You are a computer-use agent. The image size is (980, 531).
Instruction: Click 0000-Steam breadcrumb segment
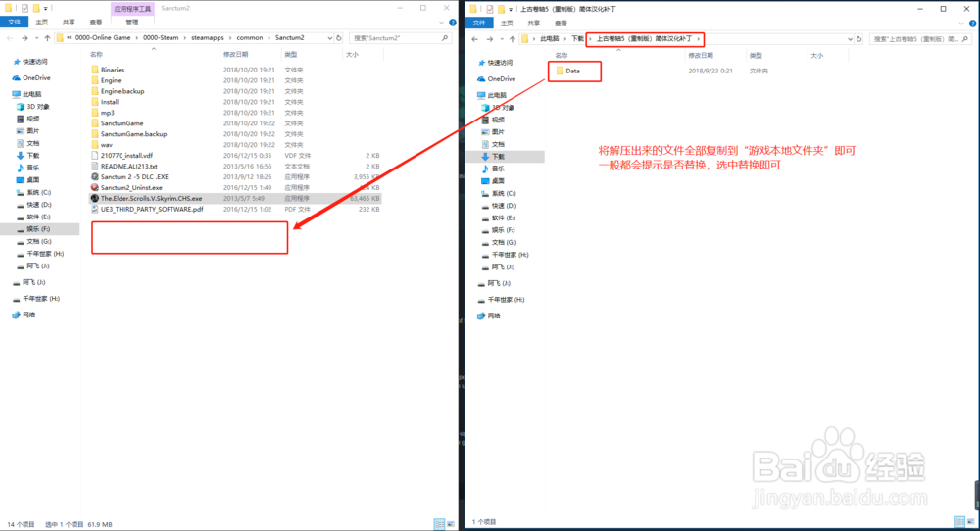(x=161, y=38)
